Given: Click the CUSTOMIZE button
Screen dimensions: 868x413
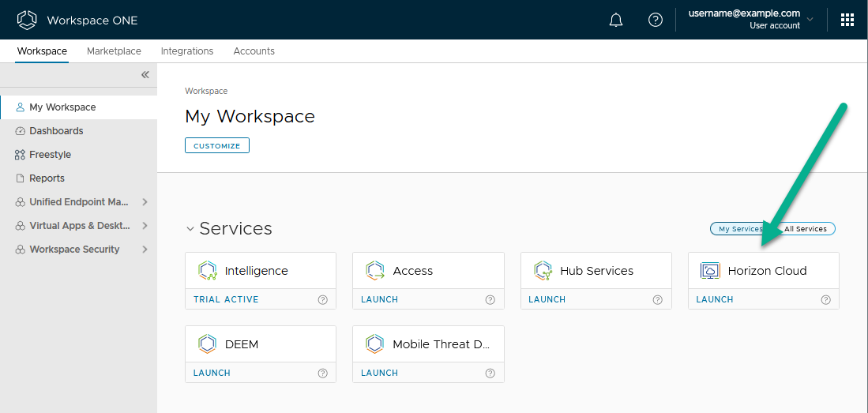Looking at the screenshot, I should (x=217, y=145).
